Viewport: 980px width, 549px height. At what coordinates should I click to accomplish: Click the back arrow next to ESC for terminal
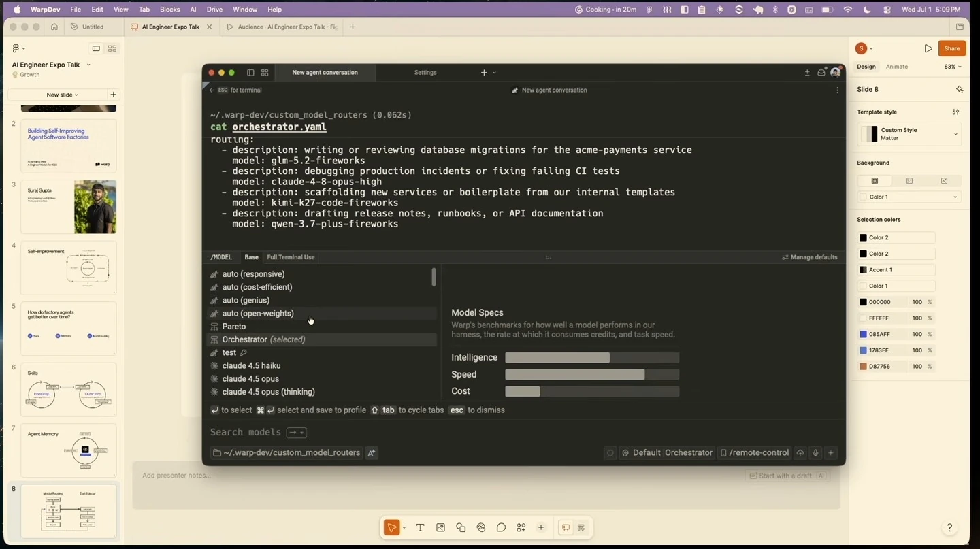point(212,90)
